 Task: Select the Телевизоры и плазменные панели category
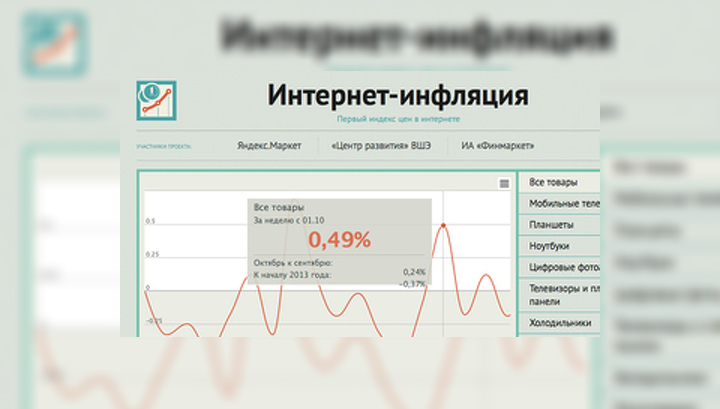[x=559, y=295]
